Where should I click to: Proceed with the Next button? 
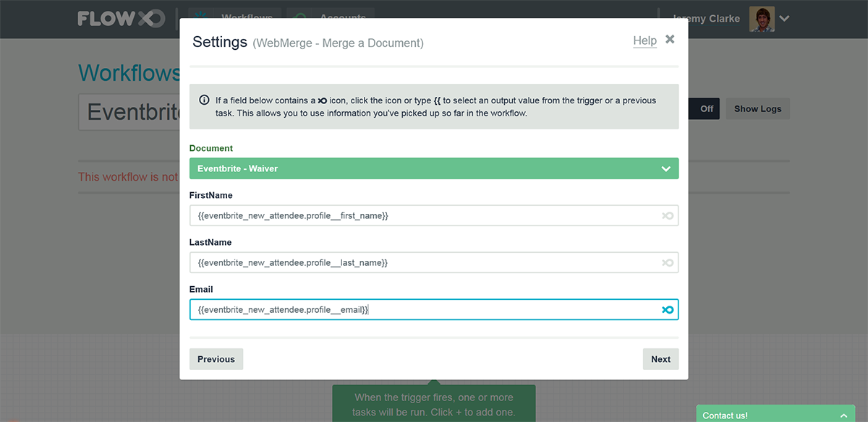pos(660,359)
